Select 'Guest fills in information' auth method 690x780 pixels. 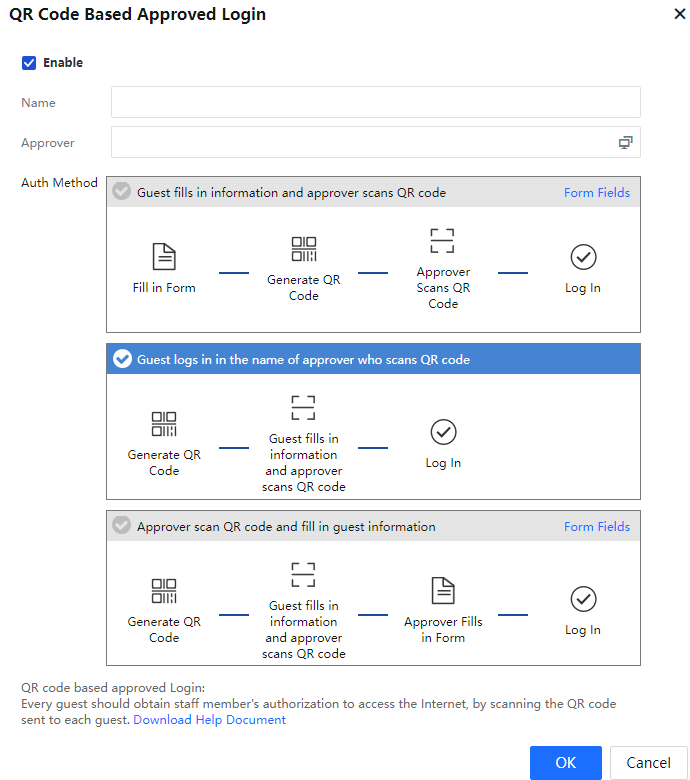pos(122,192)
